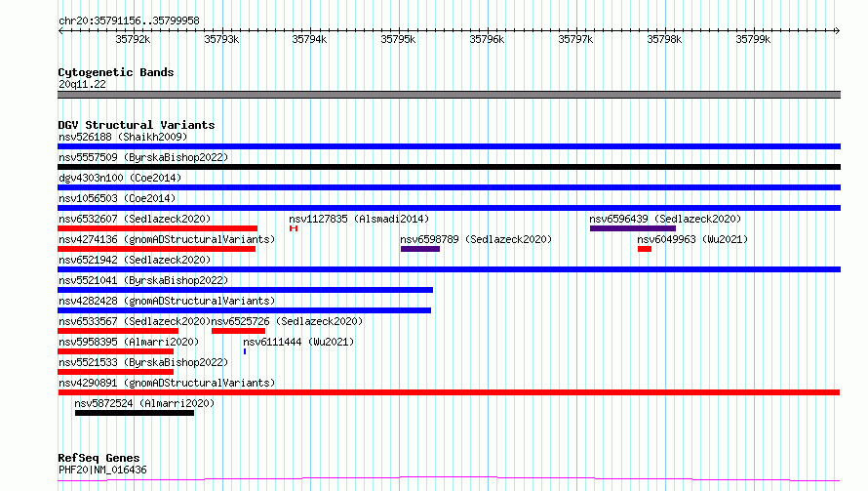Viewport: 868px width, 491px height.
Task: Select nsv6049963 (Wu2021) label
Action: click(692, 239)
